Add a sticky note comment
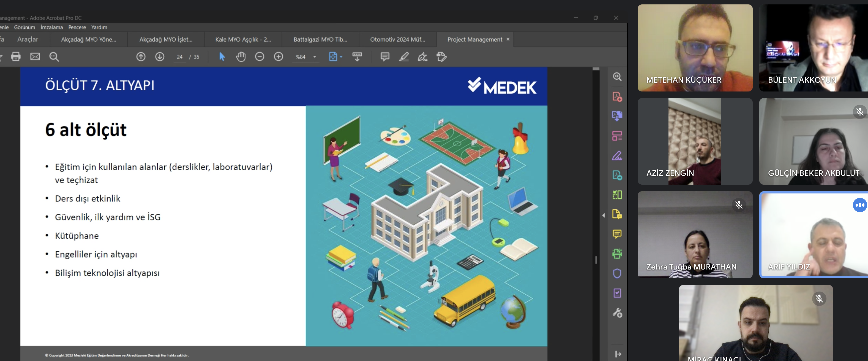Screen dimensions: 868x361 385,57
